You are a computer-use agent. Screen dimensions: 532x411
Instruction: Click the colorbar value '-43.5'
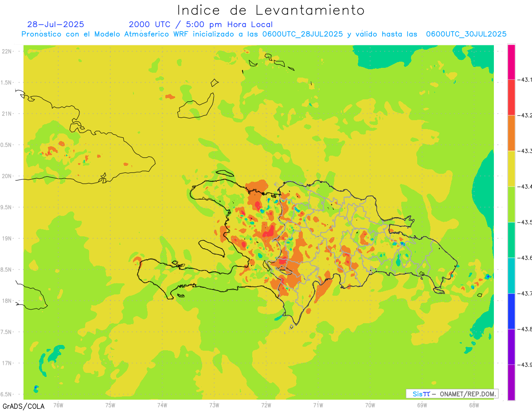[525, 222]
